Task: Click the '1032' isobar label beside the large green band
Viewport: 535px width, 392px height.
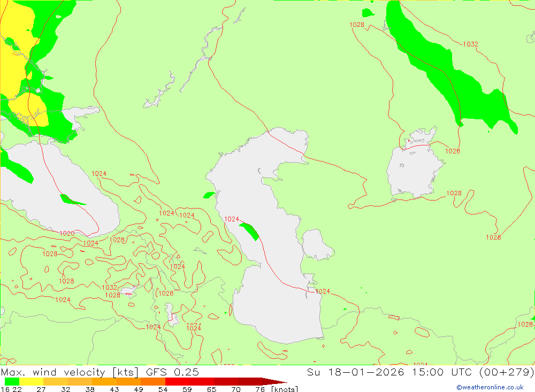Action: [x=470, y=44]
